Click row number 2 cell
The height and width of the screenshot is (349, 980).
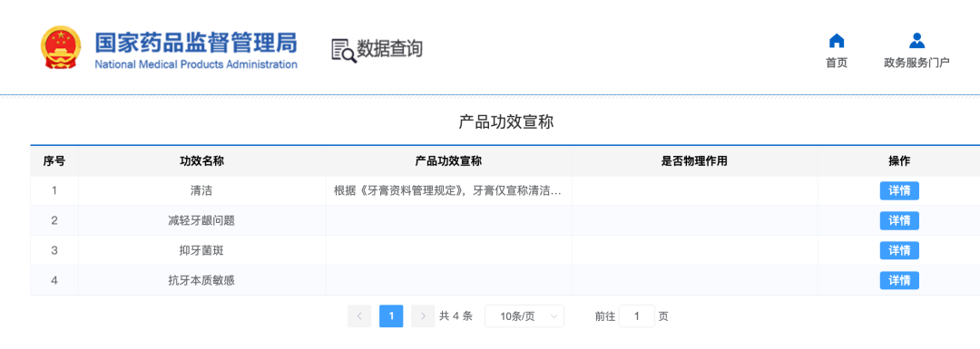point(54,220)
